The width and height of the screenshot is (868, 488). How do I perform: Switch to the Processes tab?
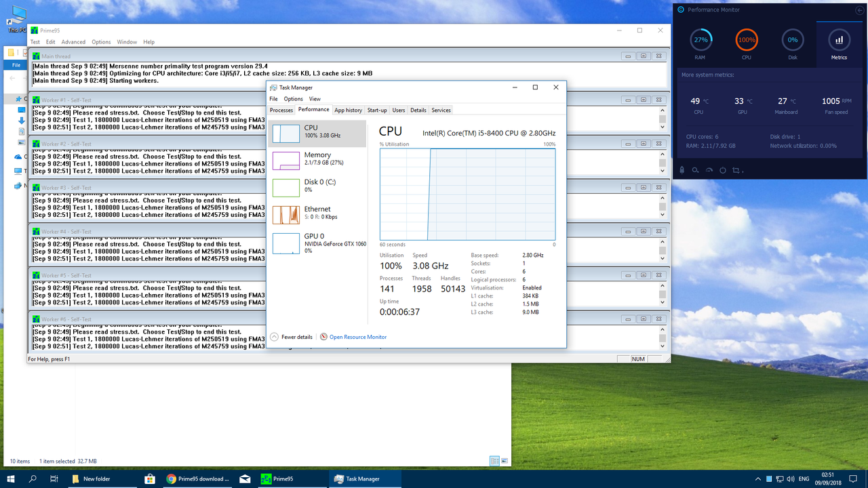point(281,110)
